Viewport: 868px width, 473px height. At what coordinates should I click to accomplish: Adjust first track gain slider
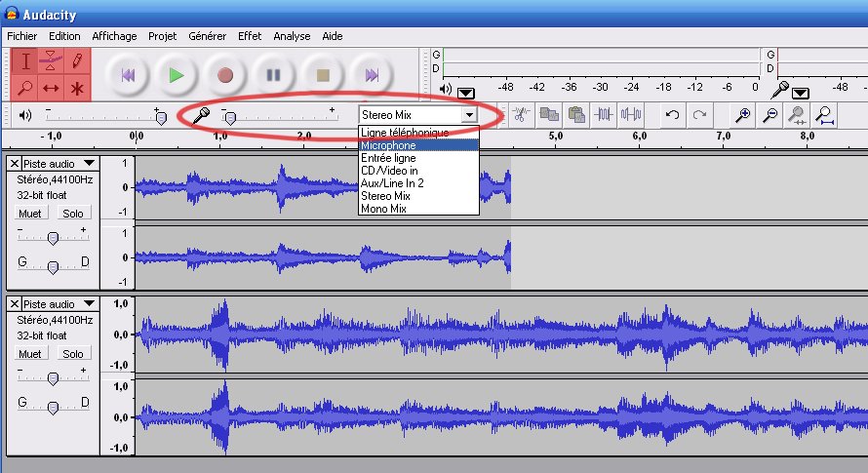(53, 237)
